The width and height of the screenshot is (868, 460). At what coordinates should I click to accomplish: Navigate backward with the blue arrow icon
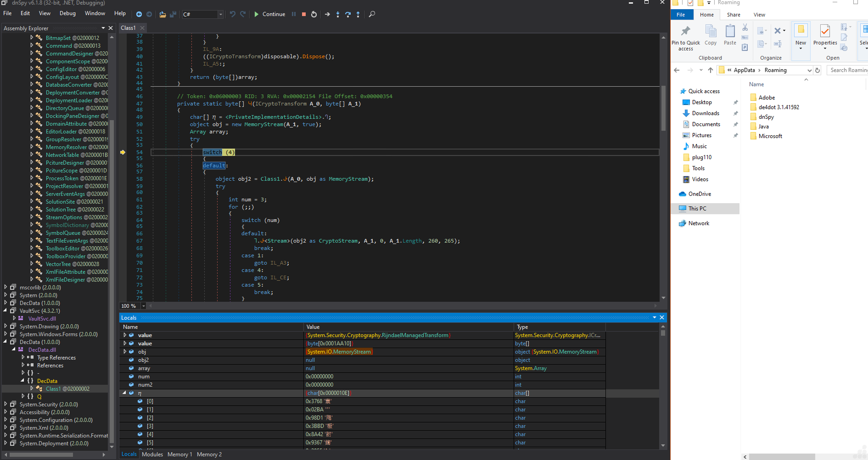(139, 14)
